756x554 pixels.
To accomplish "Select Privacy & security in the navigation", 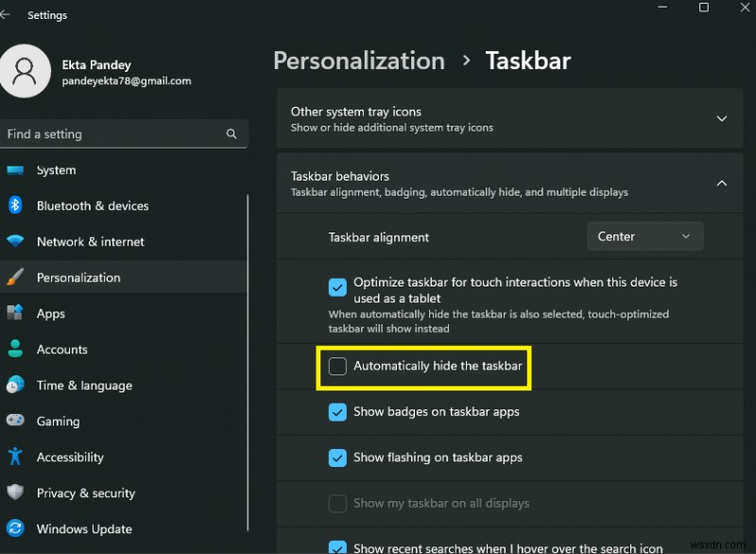I will point(16,493).
